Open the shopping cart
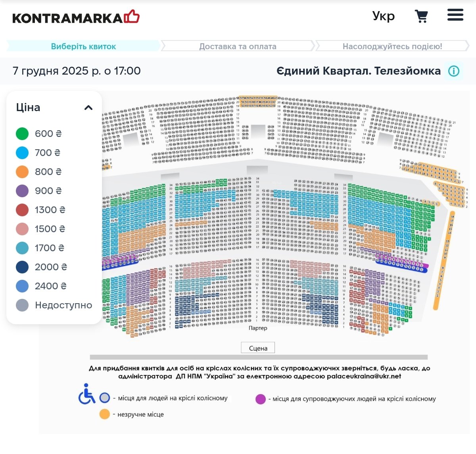This screenshot has width=476, height=454. click(421, 16)
